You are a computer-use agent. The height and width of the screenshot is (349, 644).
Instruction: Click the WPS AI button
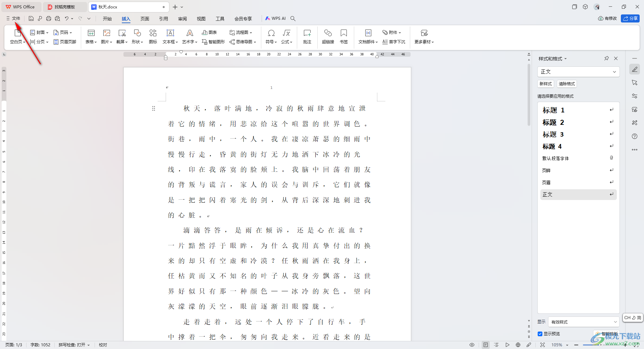pyautogui.click(x=275, y=19)
